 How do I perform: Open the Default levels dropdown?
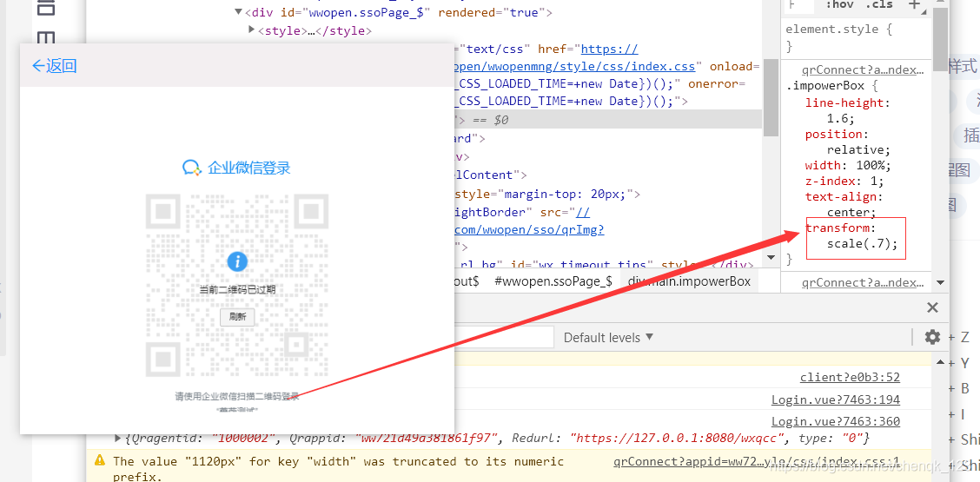click(x=608, y=338)
